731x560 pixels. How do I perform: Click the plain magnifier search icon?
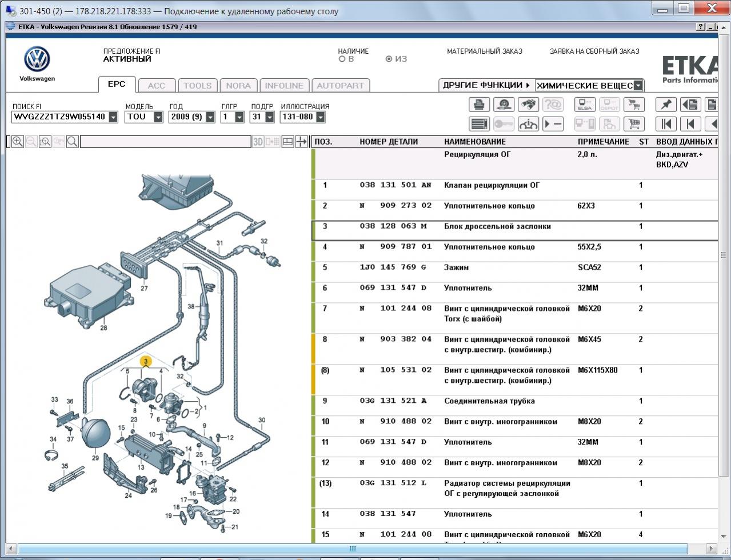point(73,142)
